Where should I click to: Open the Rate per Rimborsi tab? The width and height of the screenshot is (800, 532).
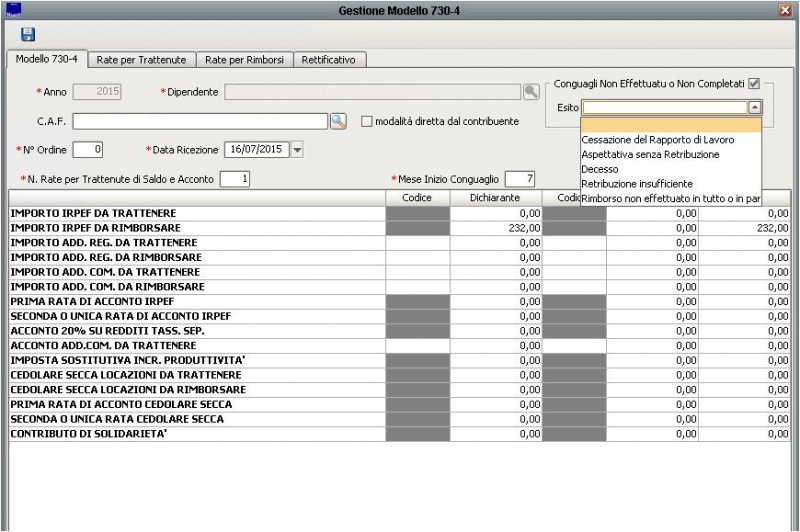(245, 60)
